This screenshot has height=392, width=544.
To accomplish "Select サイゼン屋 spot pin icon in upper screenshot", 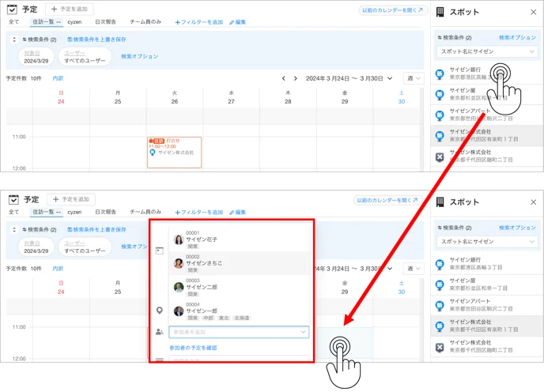I will 440,94.
